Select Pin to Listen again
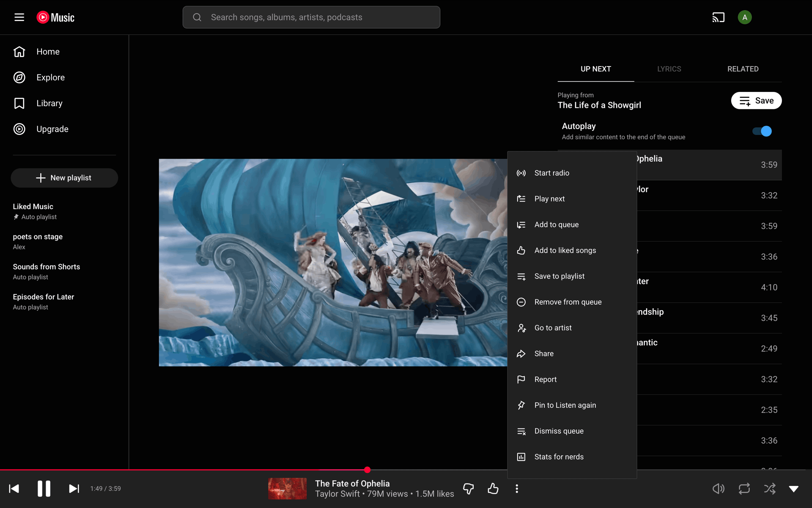 tap(572, 405)
